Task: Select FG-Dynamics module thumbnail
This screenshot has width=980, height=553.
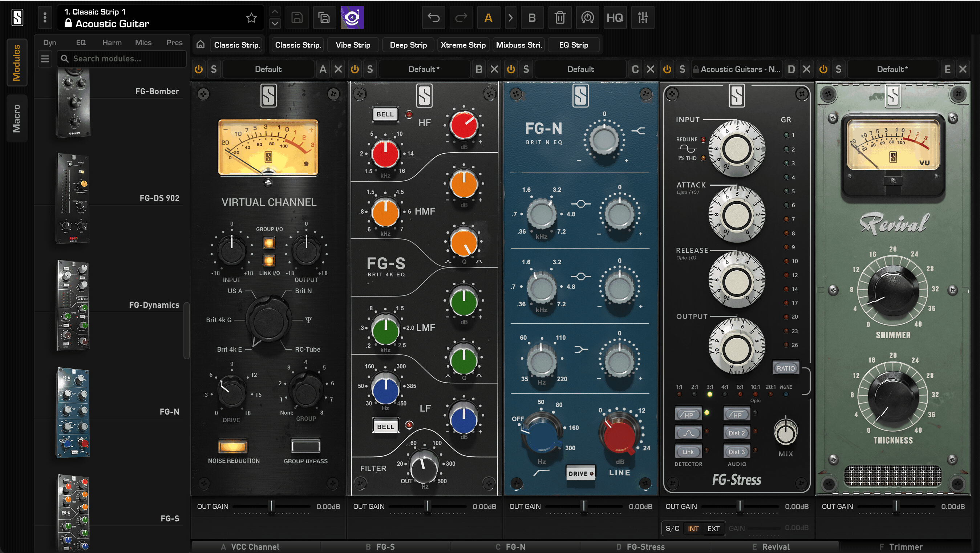Action: coord(73,305)
